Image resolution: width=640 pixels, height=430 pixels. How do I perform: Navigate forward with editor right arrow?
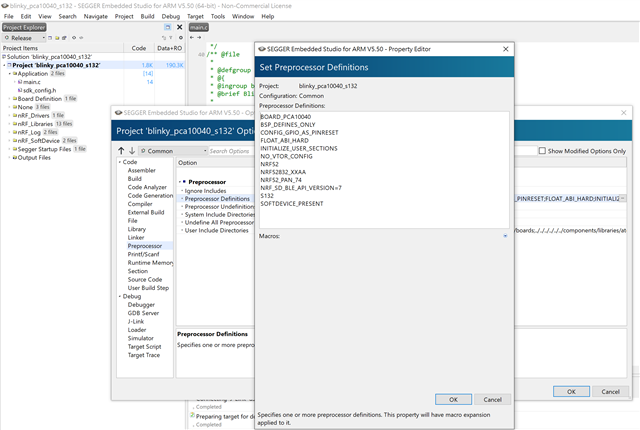point(199,38)
